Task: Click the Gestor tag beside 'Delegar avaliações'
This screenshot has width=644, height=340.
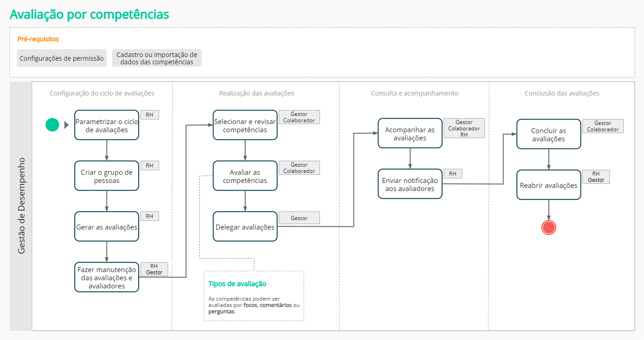Action: (x=299, y=218)
